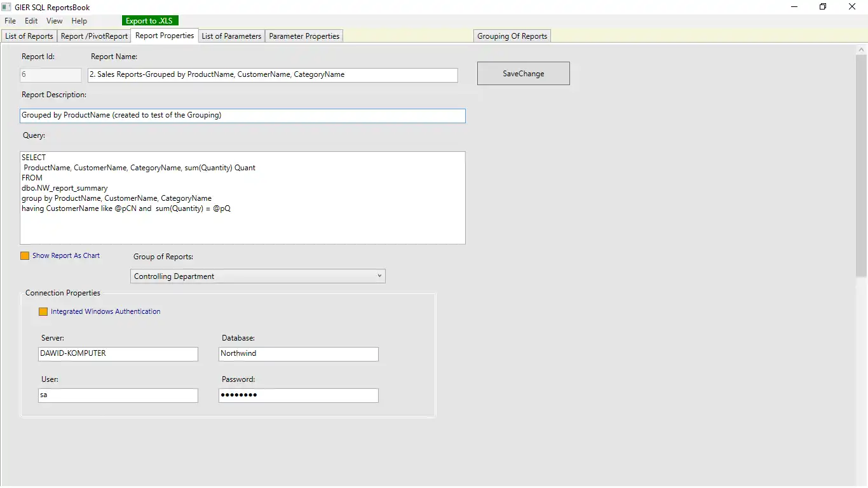Select the Parameter Properties tab
The width and height of the screenshot is (868, 488).
click(304, 36)
